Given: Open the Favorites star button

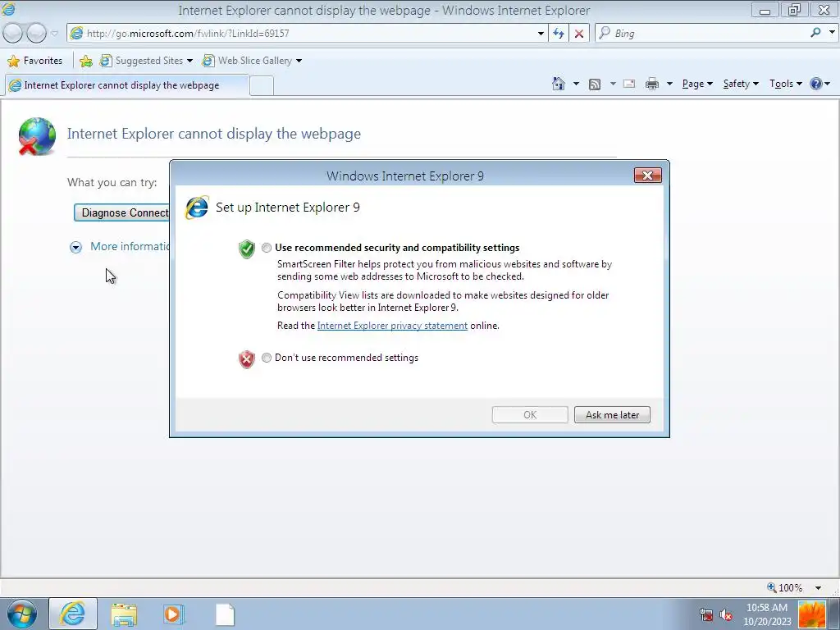Looking at the screenshot, I should click(35, 61).
